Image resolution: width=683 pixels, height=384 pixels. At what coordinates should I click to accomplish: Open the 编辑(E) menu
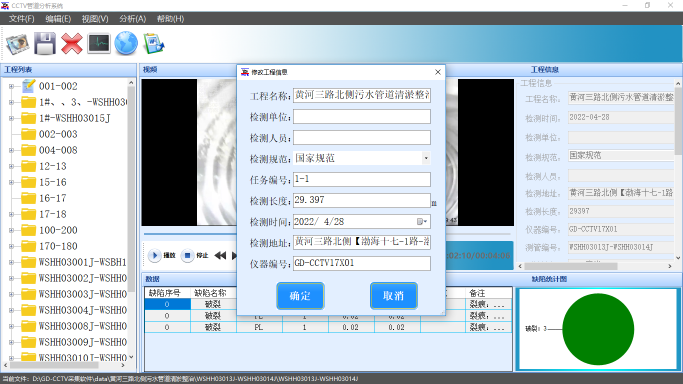[x=58, y=19]
